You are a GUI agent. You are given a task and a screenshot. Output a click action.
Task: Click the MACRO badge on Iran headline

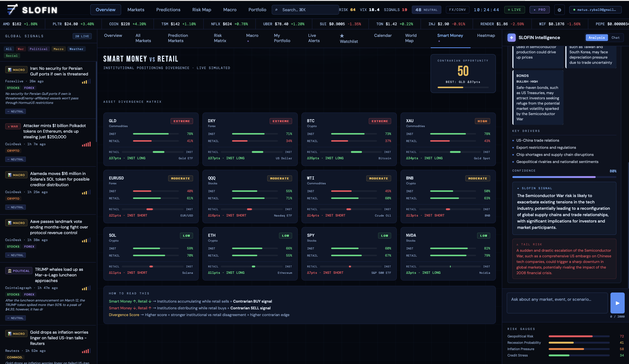[16, 70]
